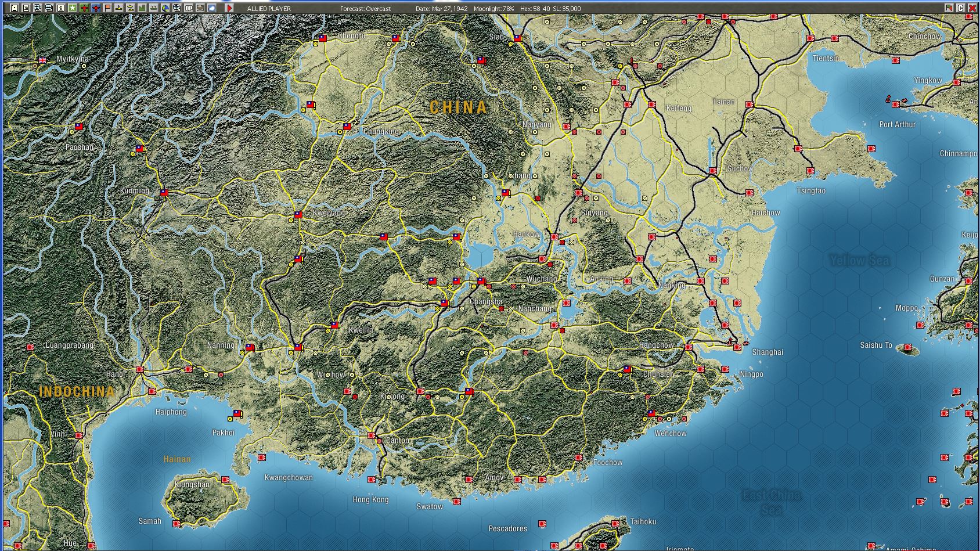Click the flag with red arrow icon
Viewport: 980px width, 551px height.
coord(949,8)
